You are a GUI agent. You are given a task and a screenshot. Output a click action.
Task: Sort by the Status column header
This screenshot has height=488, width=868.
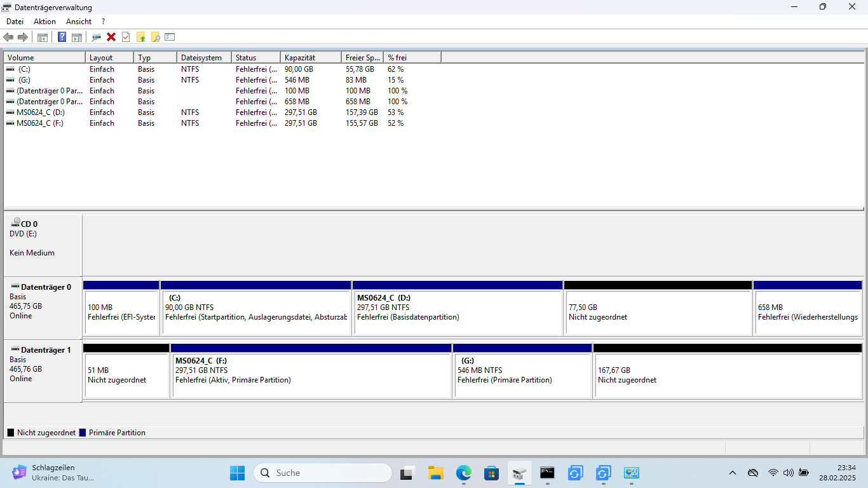coord(256,57)
